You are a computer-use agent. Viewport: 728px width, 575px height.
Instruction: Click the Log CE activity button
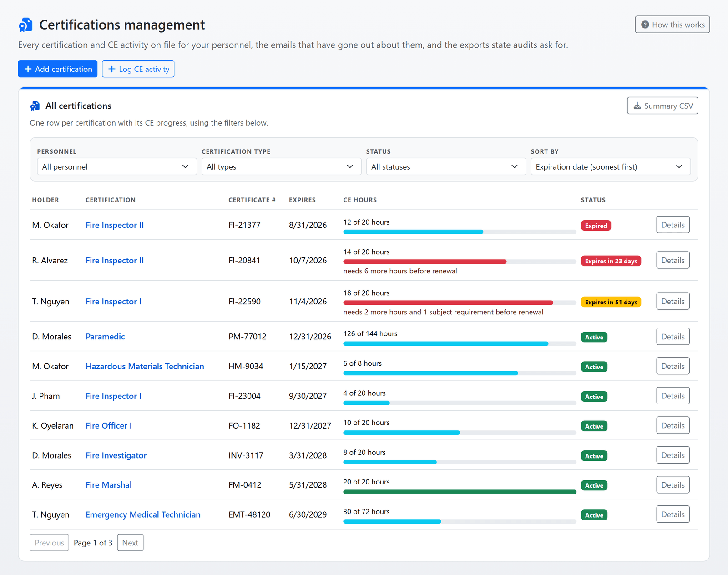[x=138, y=69]
